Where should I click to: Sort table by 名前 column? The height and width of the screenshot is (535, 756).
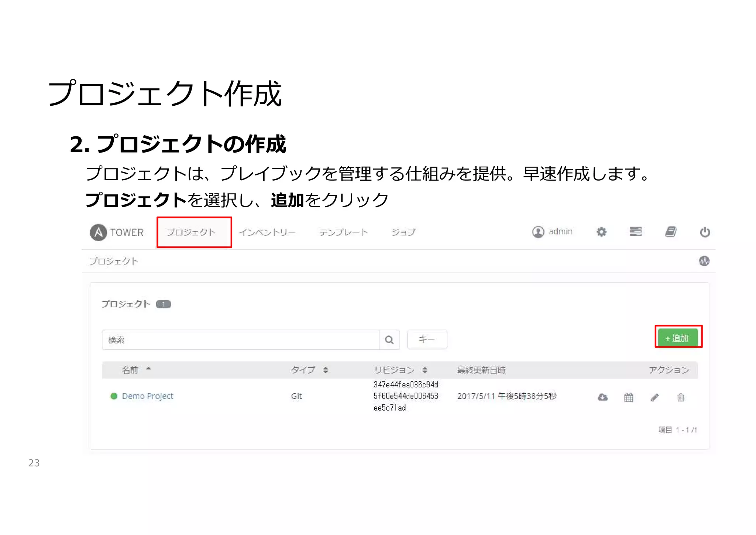tap(136, 370)
